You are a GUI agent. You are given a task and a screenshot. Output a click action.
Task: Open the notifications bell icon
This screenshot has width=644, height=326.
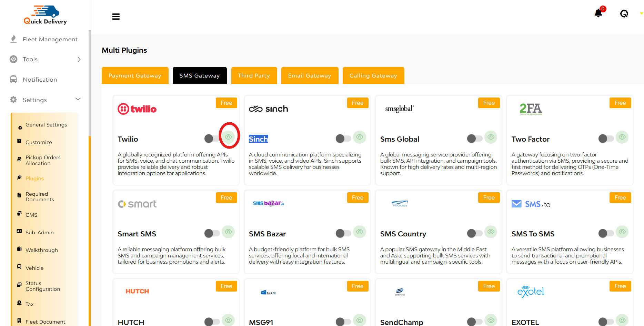point(598,13)
